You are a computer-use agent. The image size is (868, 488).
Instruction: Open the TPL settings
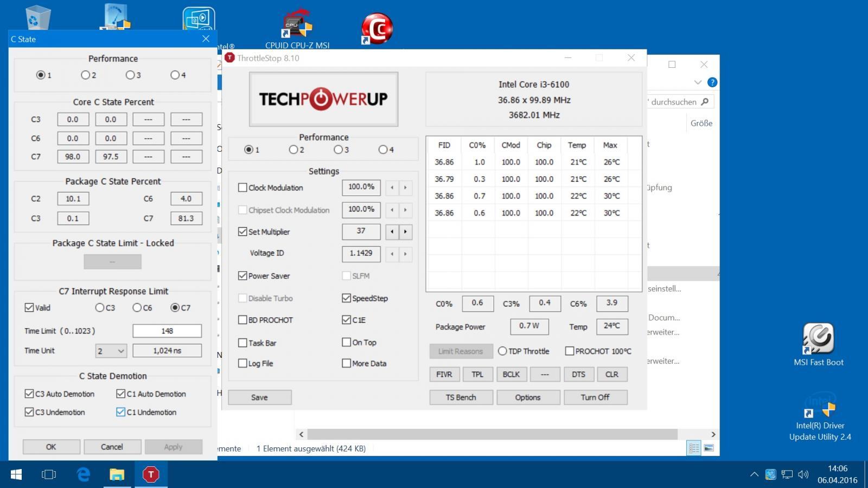pyautogui.click(x=477, y=374)
